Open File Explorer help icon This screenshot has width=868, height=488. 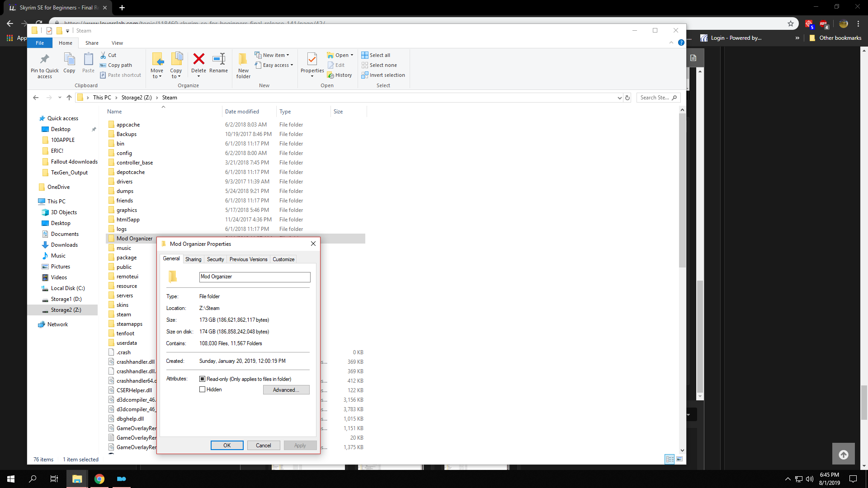[681, 42]
